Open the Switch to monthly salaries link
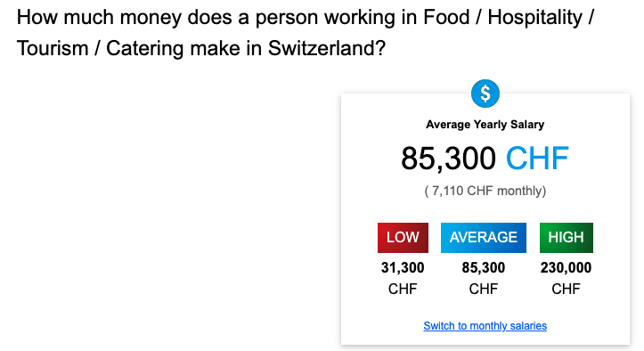Viewport: 644px width, 351px height. click(485, 326)
